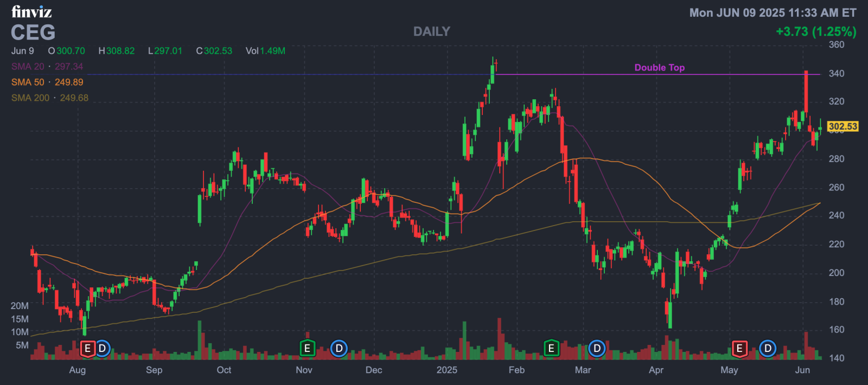This screenshot has width=868, height=385.
Task: Click the red earnings marker near August
Action: (87, 348)
